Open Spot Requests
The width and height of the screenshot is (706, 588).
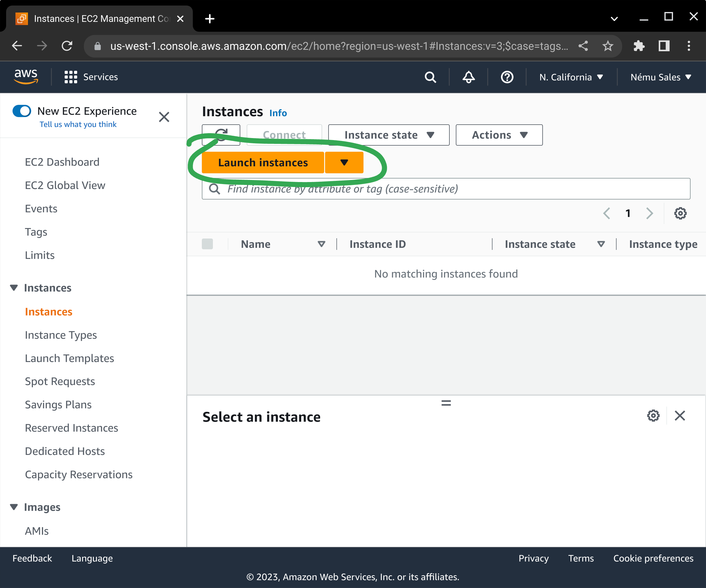[60, 382]
